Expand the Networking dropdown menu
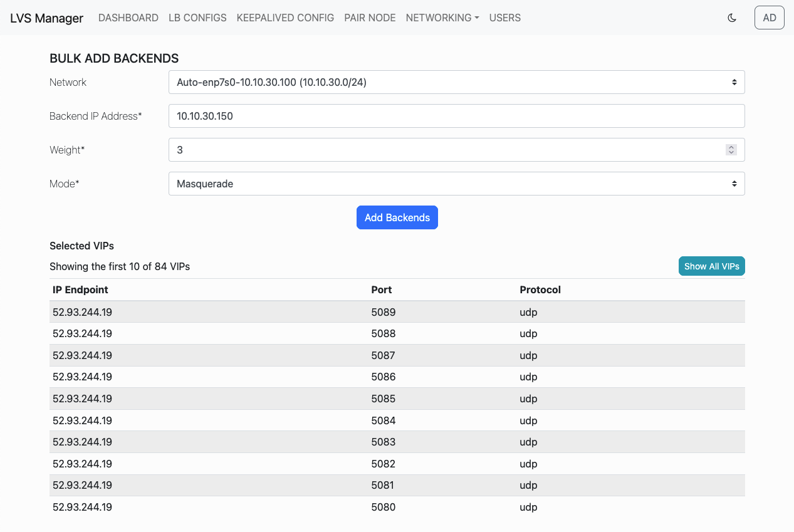 [x=442, y=18]
